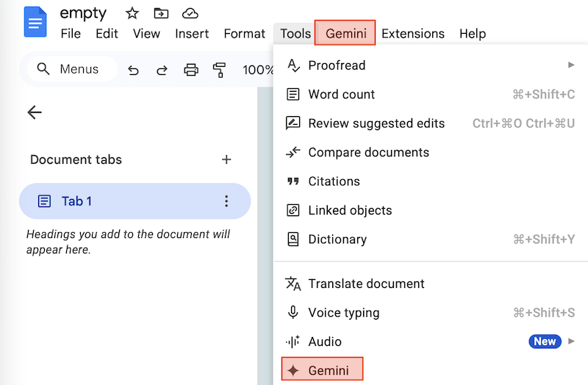Click the Gemini sparkle icon in menu
Image resolution: width=588 pixels, height=385 pixels.
click(293, 371)
